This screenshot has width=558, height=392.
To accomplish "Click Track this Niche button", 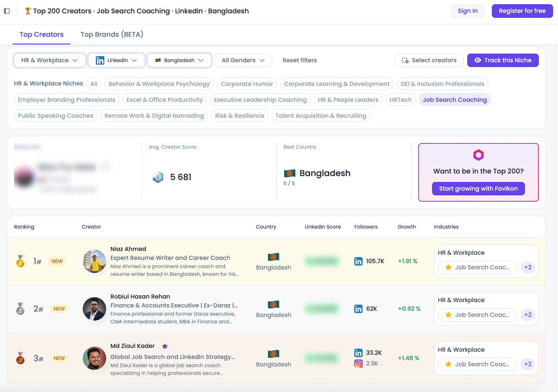I will click(x=503, y=60).
